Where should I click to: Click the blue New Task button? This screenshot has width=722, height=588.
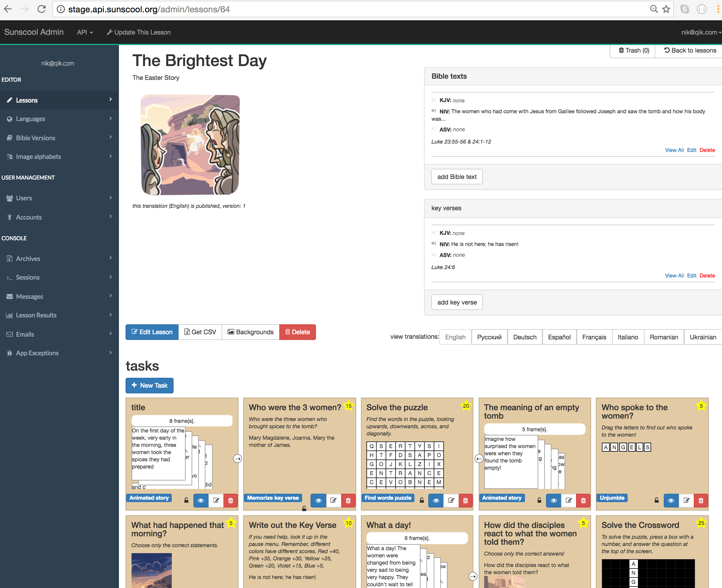point(149,386)
